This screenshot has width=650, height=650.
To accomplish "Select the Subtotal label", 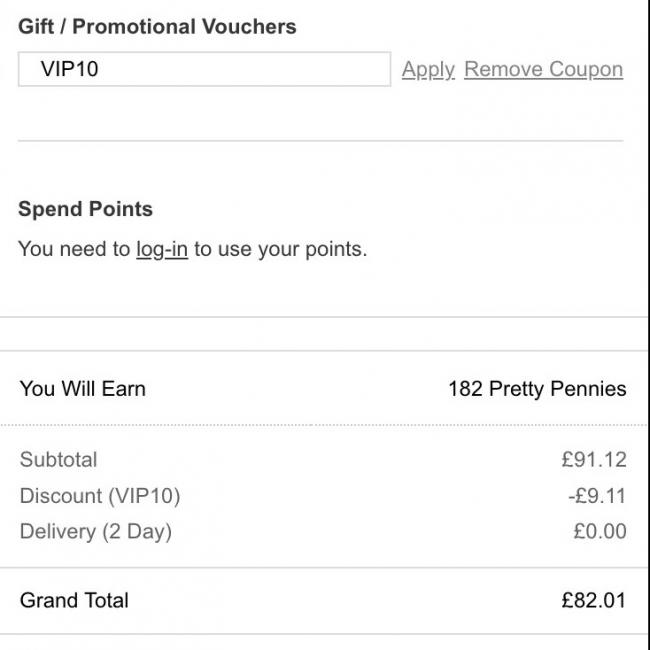I will click(58, 460).
